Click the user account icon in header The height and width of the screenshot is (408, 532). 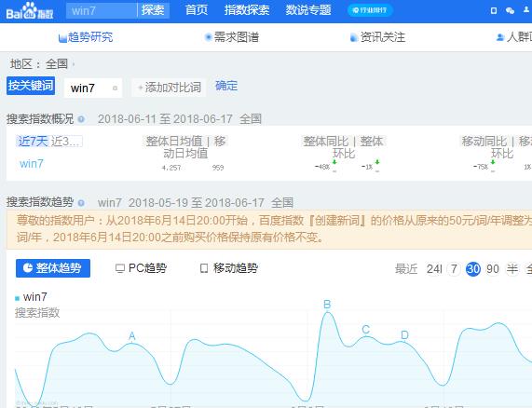coord(525,10)
